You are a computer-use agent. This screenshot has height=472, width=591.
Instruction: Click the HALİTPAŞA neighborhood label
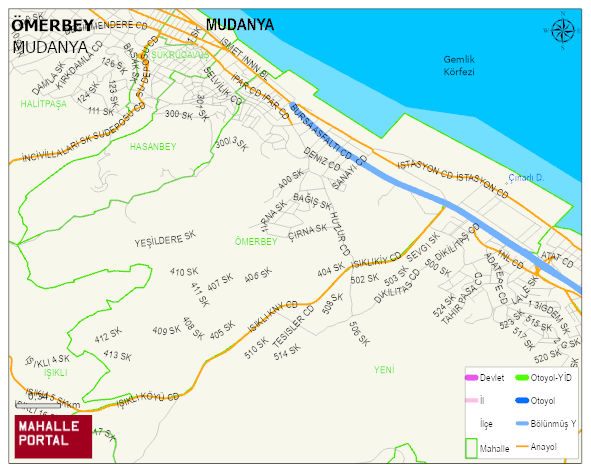pyautogui.click(x=44, y=104)
